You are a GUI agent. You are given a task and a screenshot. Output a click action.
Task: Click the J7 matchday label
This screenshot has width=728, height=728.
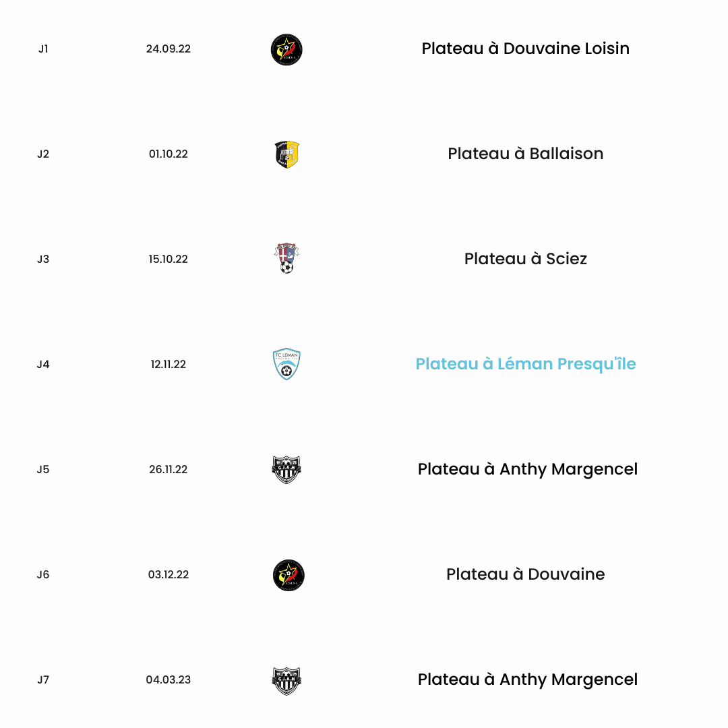43,680
